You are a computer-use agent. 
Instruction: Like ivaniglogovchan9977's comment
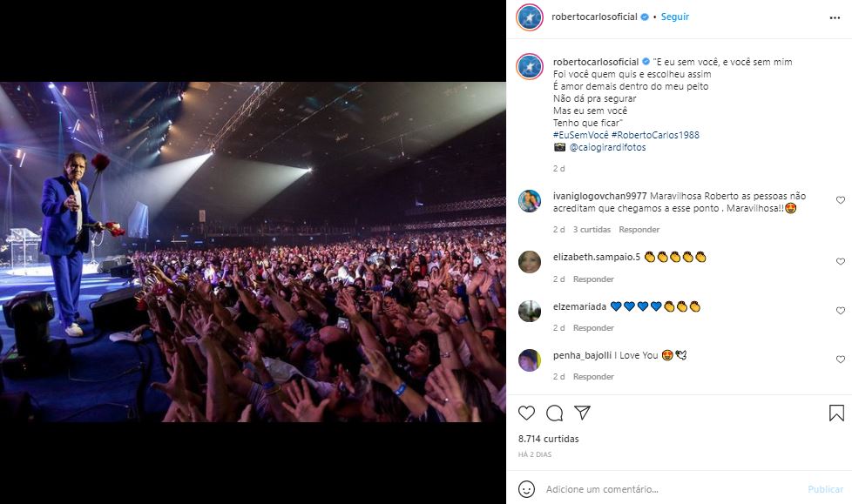840,200
